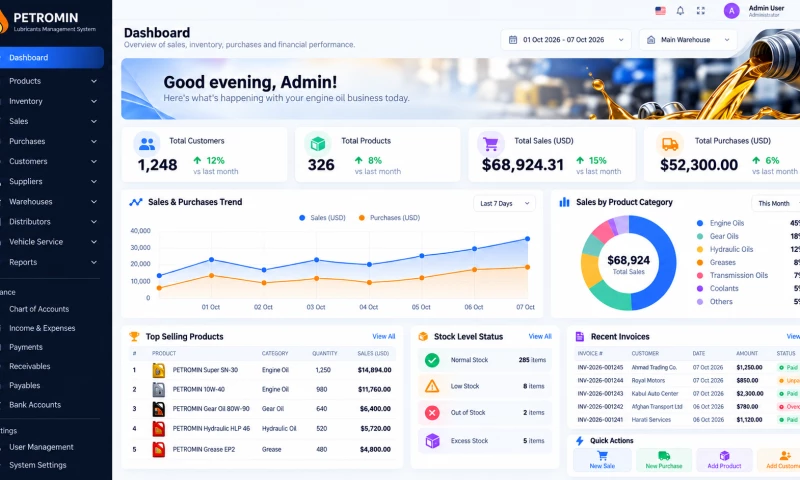
Task: Click the PETROMIN Gear Oil 80W-90 product image
Action: point(159,409)
